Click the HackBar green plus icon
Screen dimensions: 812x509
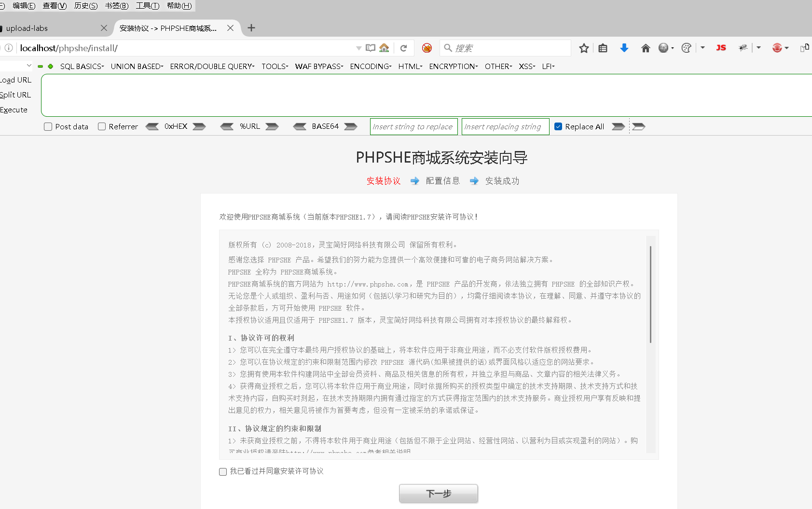tap(50, 67)
